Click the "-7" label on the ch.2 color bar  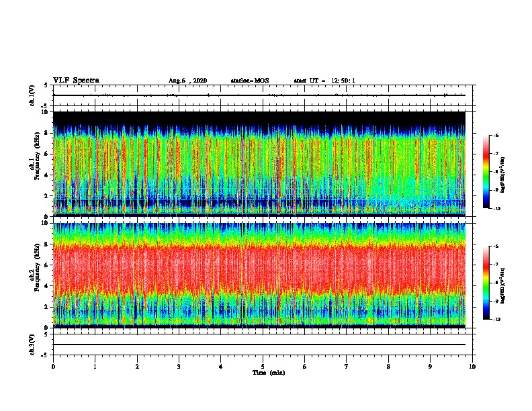[x=496, y=265]
